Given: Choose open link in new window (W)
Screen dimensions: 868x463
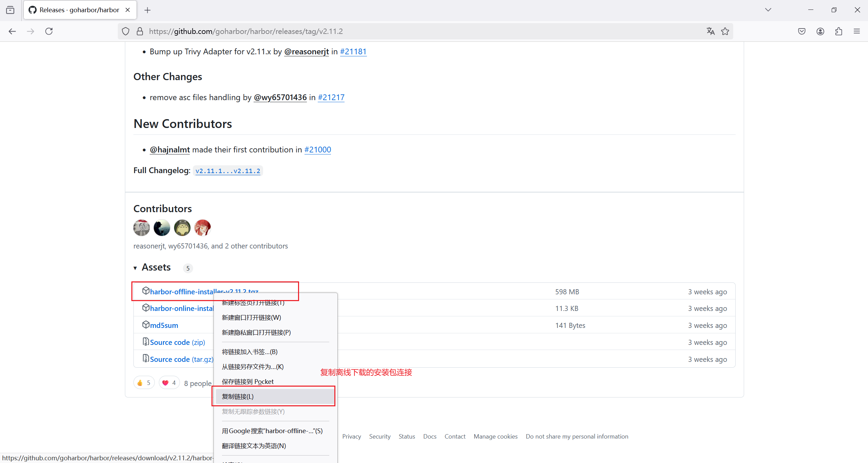Looking at the screenshot, I should [x=275, y=317].
